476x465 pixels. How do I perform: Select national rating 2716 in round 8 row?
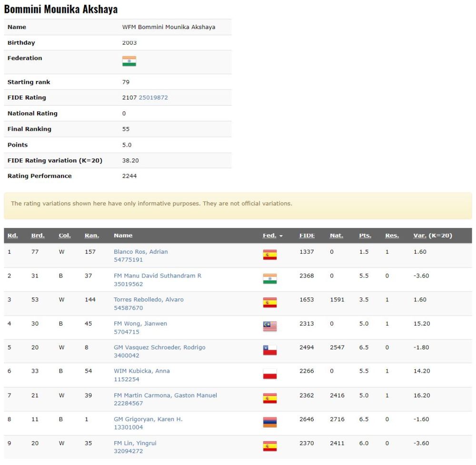coord(337,419)
